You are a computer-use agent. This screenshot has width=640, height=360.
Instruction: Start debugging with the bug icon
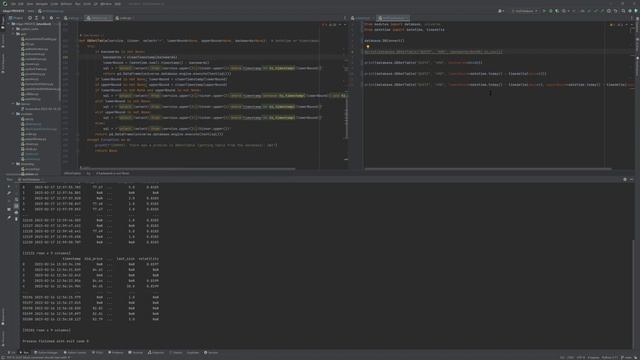551,11
